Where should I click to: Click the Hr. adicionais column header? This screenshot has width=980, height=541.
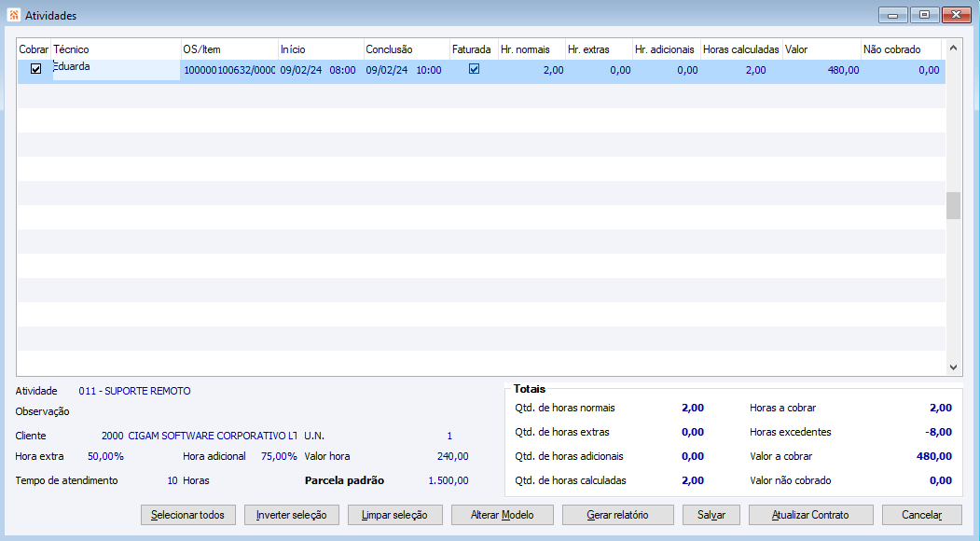point(667,49)
